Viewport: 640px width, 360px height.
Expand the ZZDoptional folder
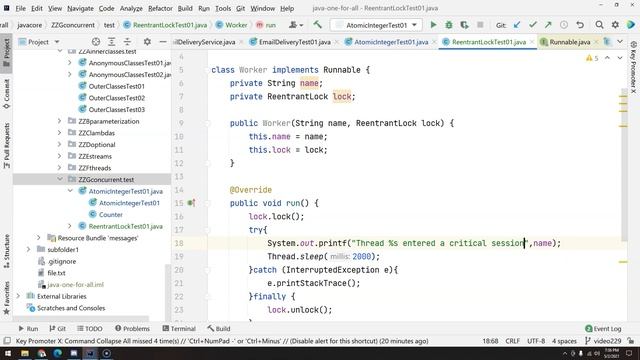[x=60, y=144]
